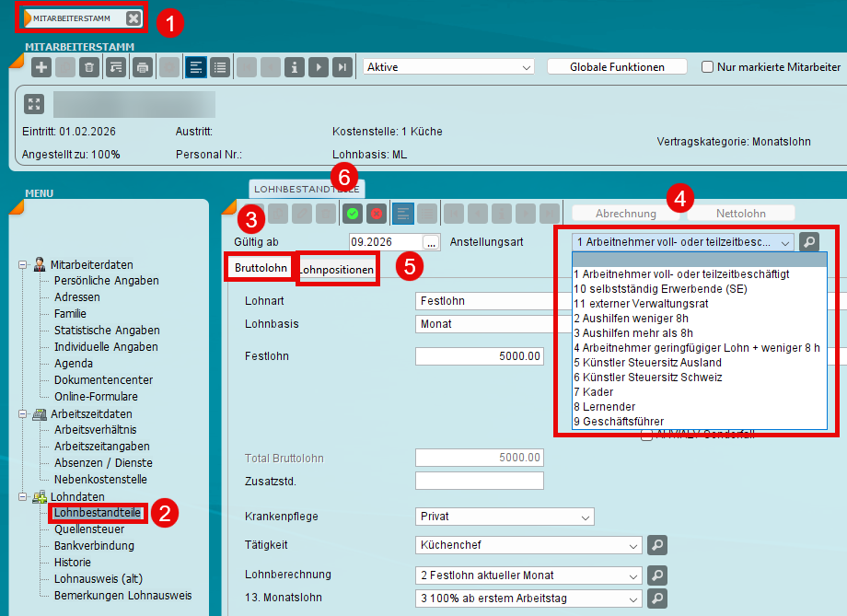Viewport: 847px width, 616px height.
Task: Enable the Nur markierte Mitarbeiter checkbox
Action: tap(707, 67)
